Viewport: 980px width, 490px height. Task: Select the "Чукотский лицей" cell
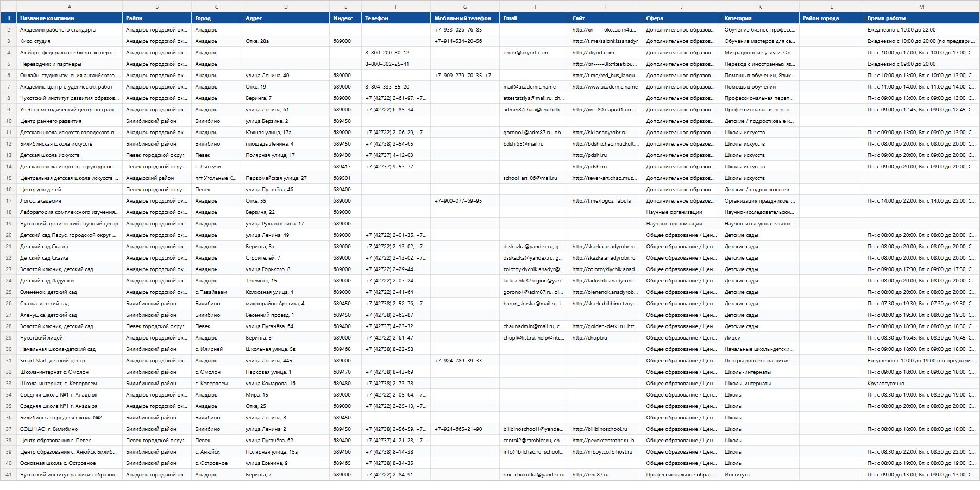coord(70,338)
